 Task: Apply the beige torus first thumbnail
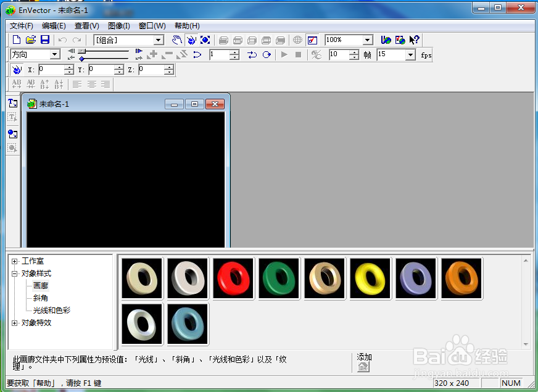pyautogui.click(x=142, y=278)
